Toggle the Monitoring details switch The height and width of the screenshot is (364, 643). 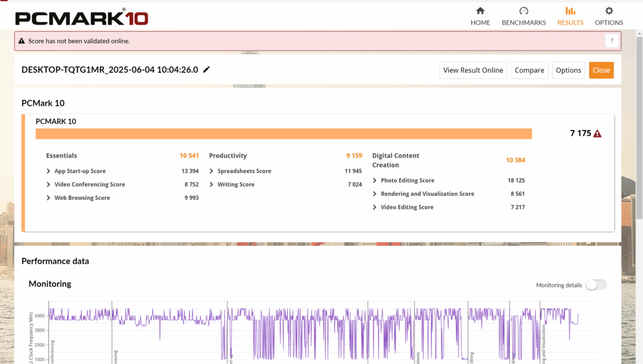(x=596, y=285)
